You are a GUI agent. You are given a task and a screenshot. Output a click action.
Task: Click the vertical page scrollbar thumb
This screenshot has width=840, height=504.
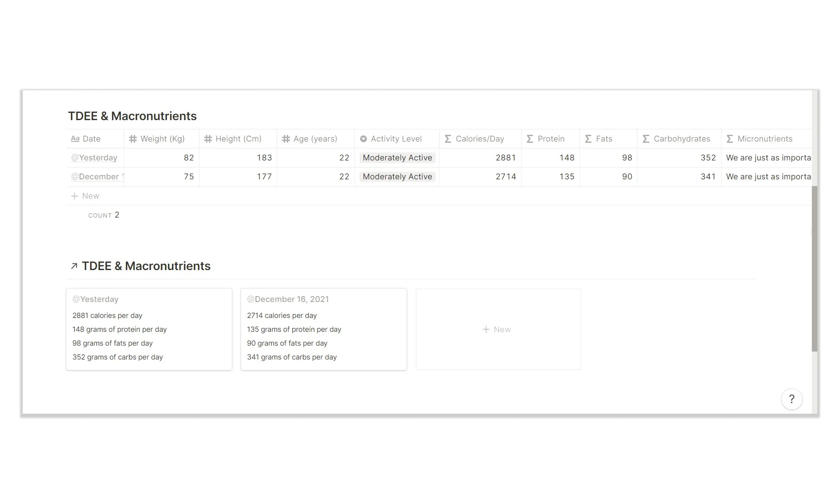814,269
